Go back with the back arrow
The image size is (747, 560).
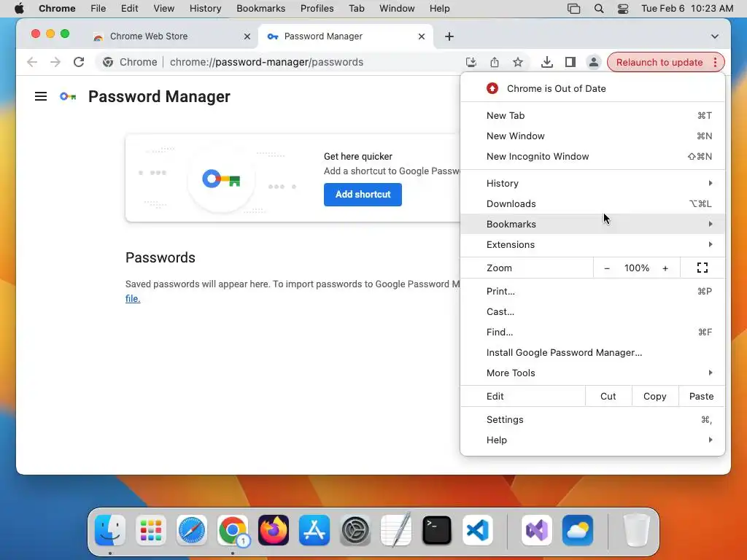(32, 63)
